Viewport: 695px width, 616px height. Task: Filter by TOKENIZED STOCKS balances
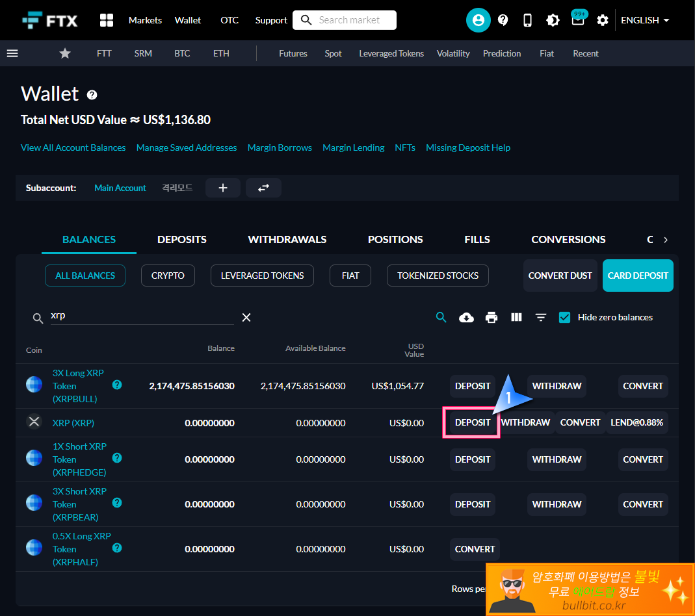pyautogui.click(x=438, y=276)
